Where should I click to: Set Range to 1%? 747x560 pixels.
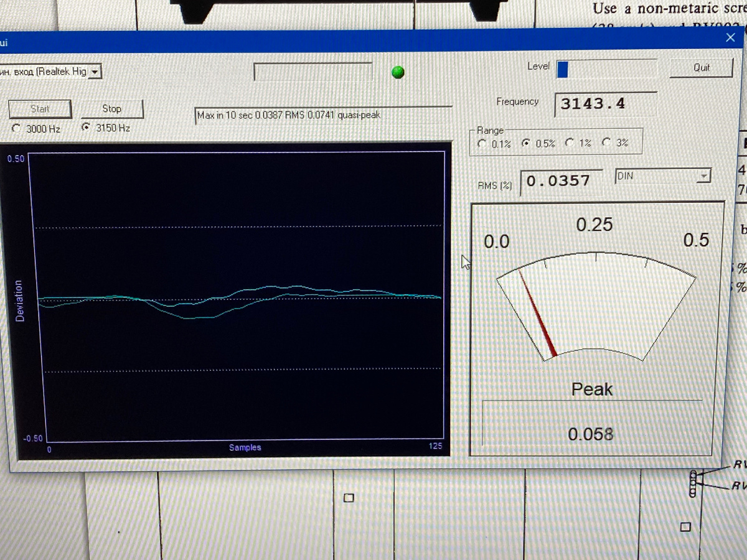click(x=578, y=143)
